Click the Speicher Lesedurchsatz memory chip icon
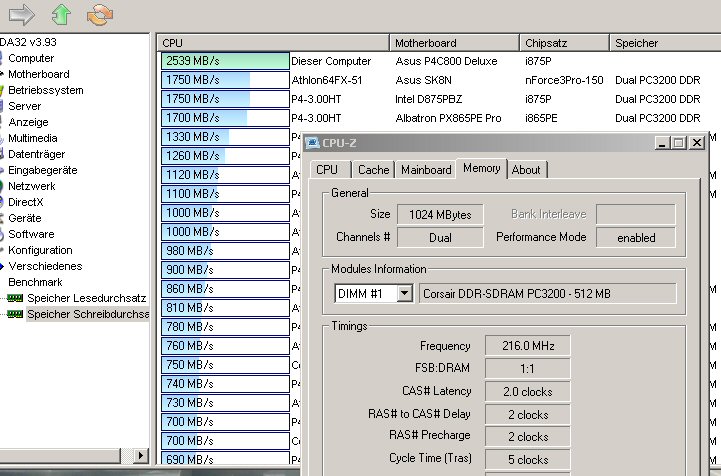Viewport: 721px width, 476px height. click(15, 298)
